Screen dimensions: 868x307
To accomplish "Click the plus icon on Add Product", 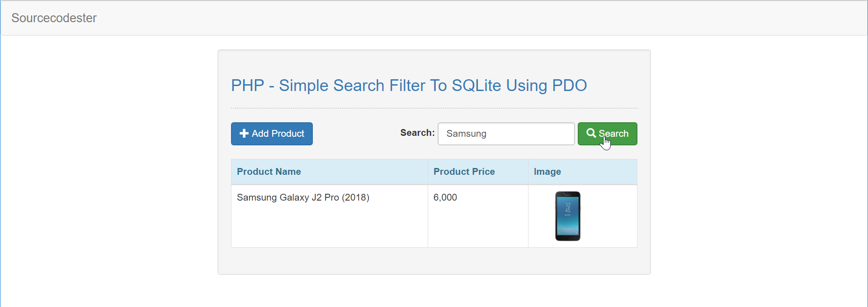I will pos(244,134).
